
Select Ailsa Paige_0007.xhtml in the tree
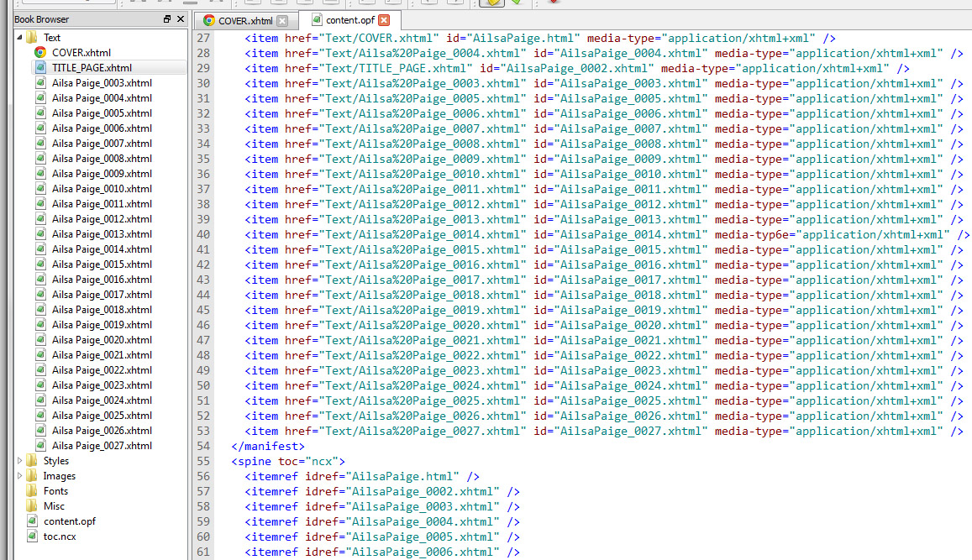click(x=102, y=143)
